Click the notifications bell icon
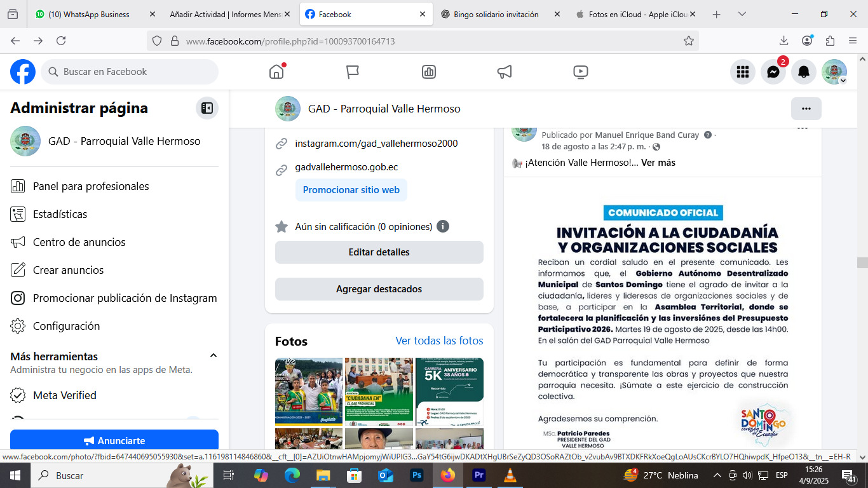868x488 pixels. (x=803, y=72)
